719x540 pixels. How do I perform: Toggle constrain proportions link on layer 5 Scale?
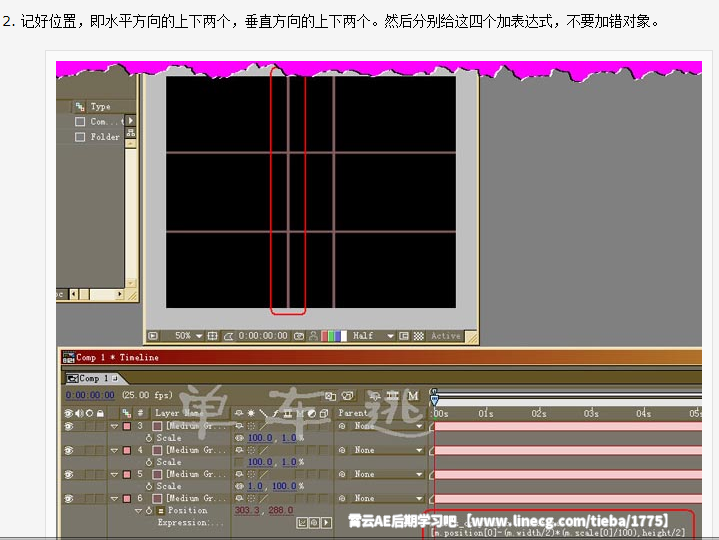(239, 486)
